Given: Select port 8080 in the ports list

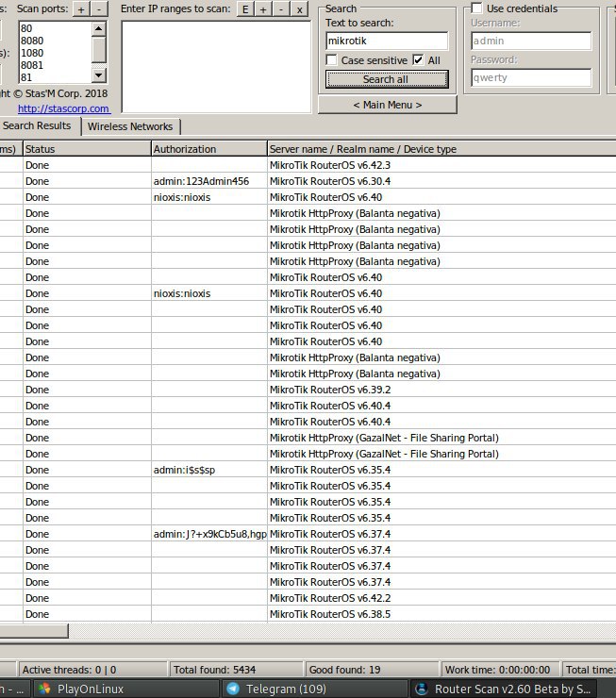Looking at the screenshot, I should coord(56,41).
